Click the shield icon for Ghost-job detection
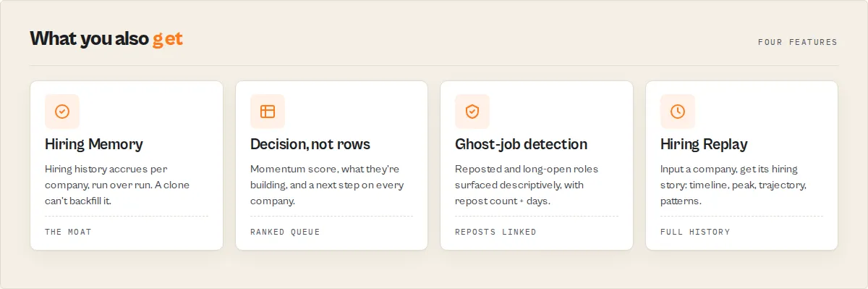Image resolution: width=868 pixels, height=289 pixels. click(472, 112)
